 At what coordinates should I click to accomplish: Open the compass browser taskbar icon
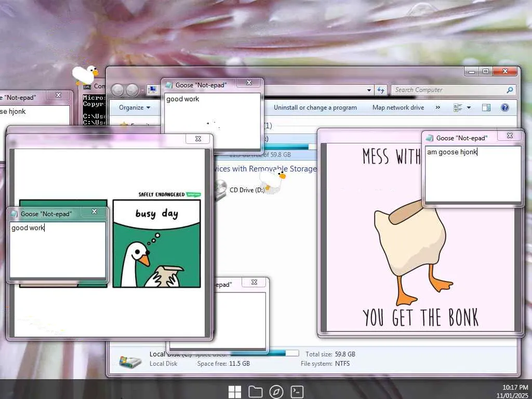pos(276,392)
